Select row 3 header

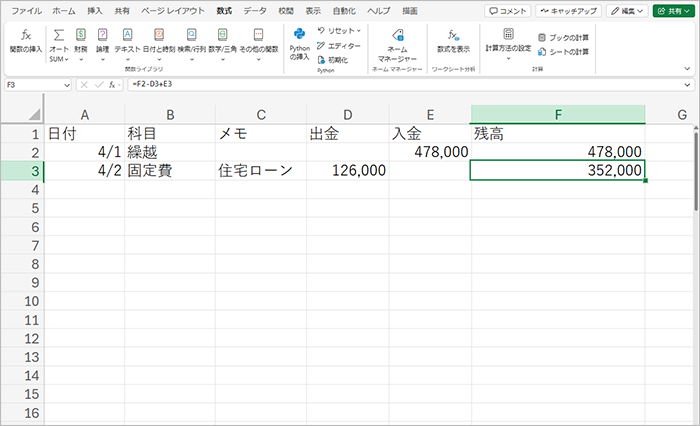22,171
